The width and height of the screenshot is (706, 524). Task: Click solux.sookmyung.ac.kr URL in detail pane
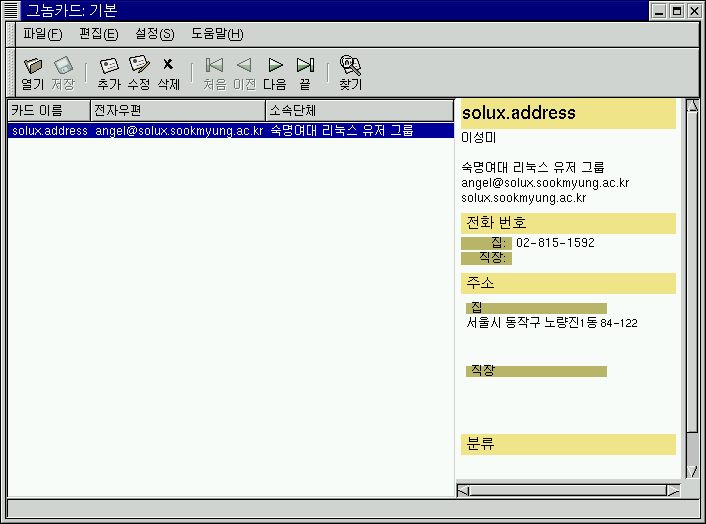524,198
